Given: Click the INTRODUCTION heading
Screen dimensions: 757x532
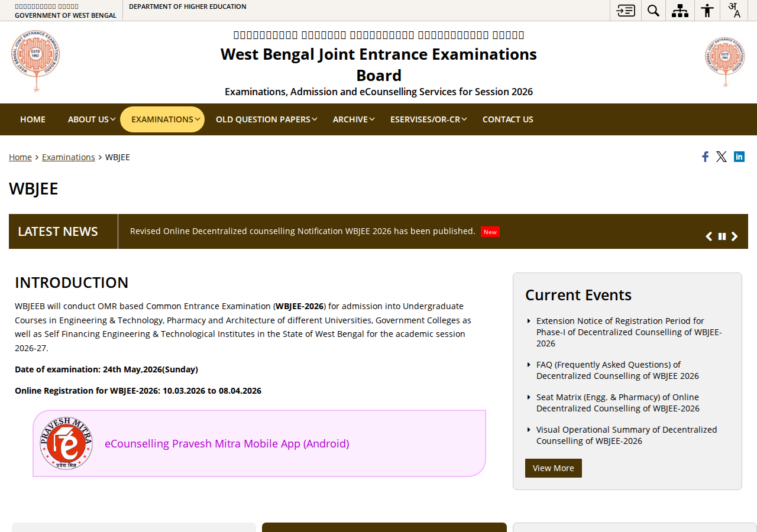Looking at the screenshot, I should click(72, 283).
